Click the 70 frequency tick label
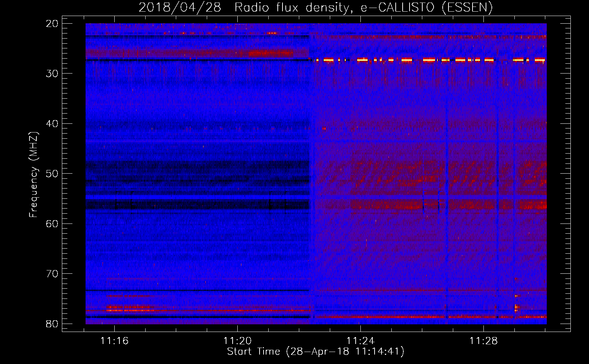Viewport: 589px width, 364px height. coord(52,274)
